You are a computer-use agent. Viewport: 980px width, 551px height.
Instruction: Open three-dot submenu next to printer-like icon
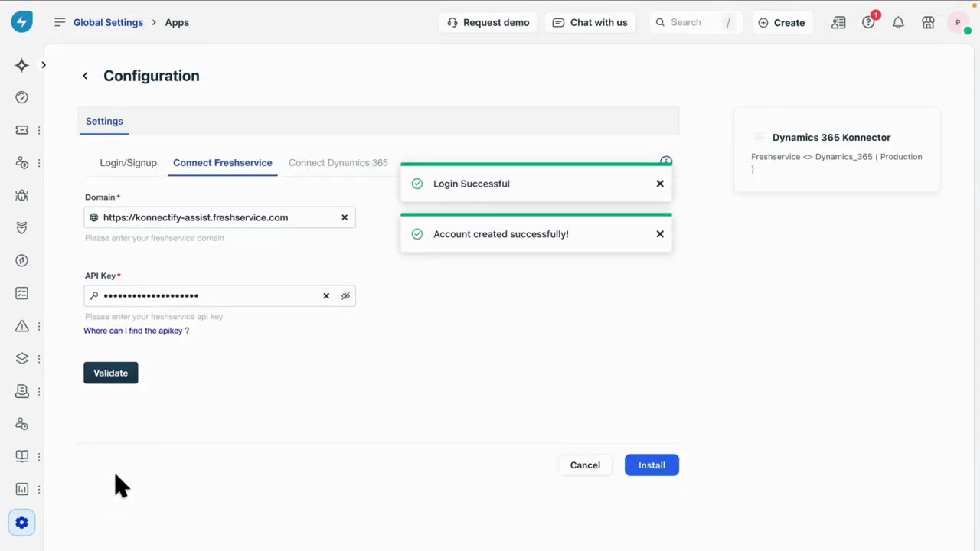(x=38, y=391)
